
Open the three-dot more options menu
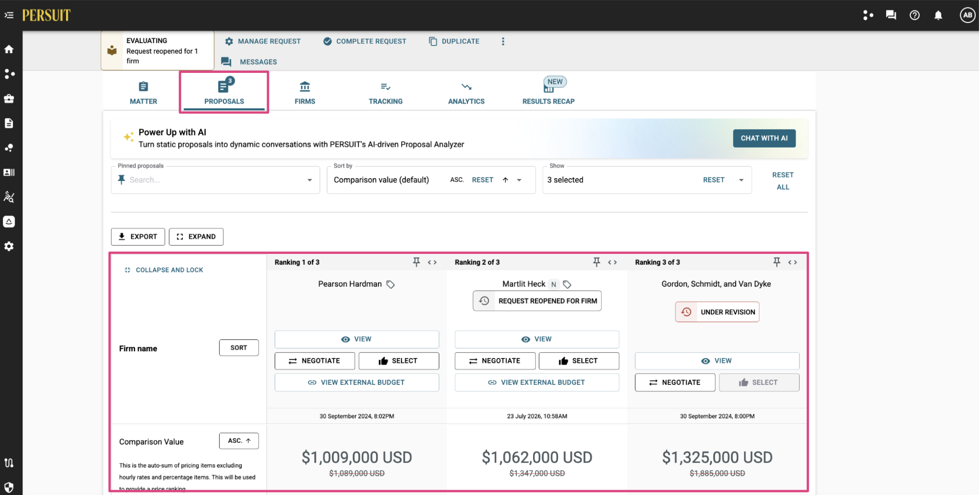pos(503,42)
